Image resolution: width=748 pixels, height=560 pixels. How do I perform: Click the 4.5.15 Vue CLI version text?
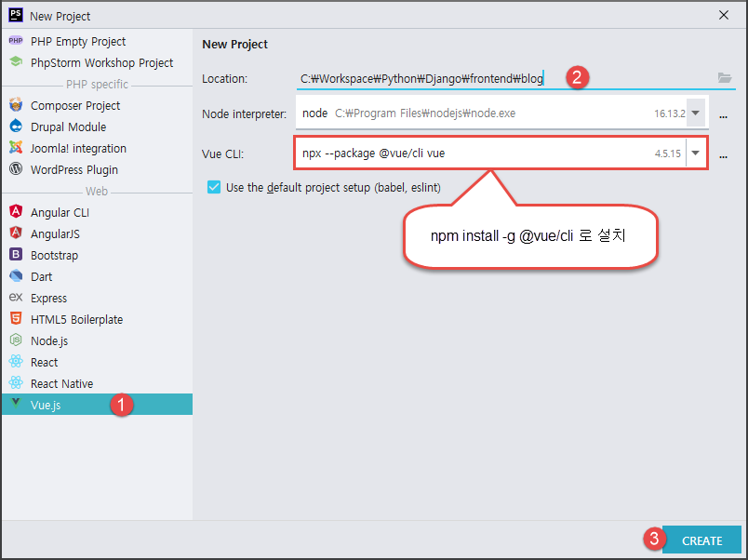click(667, 153)
